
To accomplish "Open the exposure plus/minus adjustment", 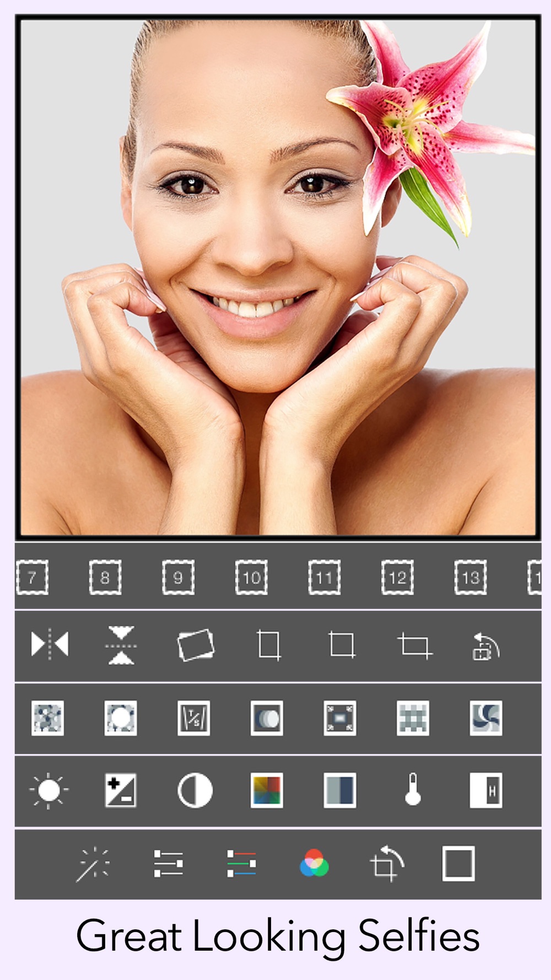I will tap(121, 790).
